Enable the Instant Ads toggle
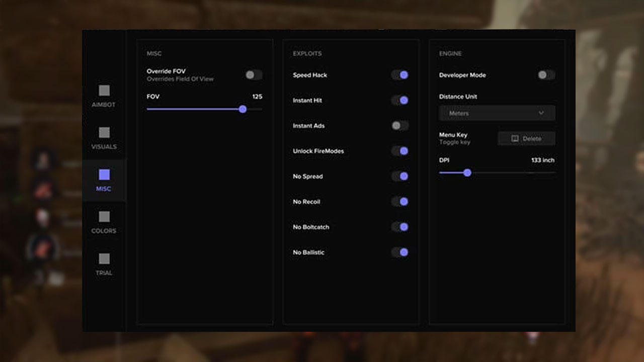The image size is (644, 362). pos(400,126)
